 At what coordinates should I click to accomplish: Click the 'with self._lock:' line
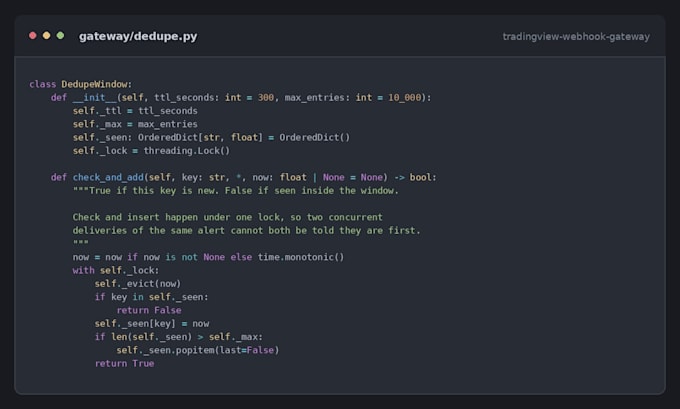click(116, 270)
